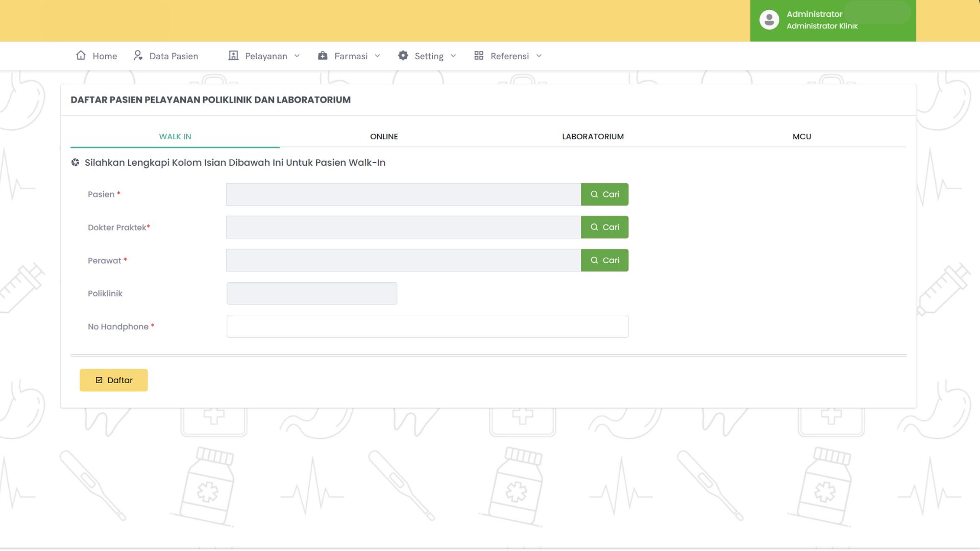Screen dimensions: 980x551
Task: Open the Referensi dropdown chevron
Action: [539, 56]
